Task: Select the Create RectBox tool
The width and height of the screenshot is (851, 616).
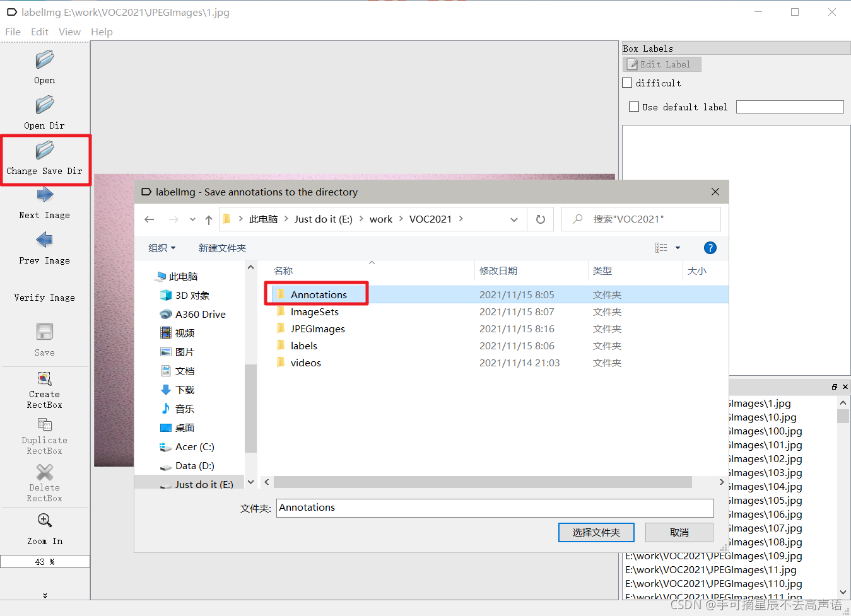Action: click(x=45, y=390)
